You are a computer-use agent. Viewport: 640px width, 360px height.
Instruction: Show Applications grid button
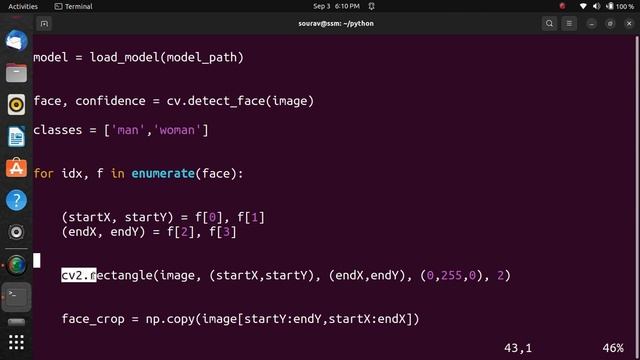click(16, 342)
